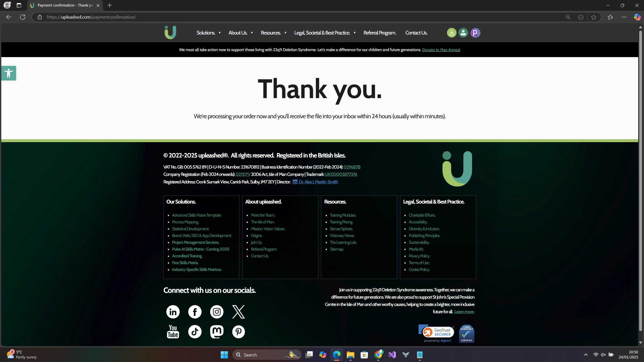The height and width of the screenshot is (362, 644).
Task: Close the Payment confirmation tab
Action: pyautogui.click(x=98, y=5)
